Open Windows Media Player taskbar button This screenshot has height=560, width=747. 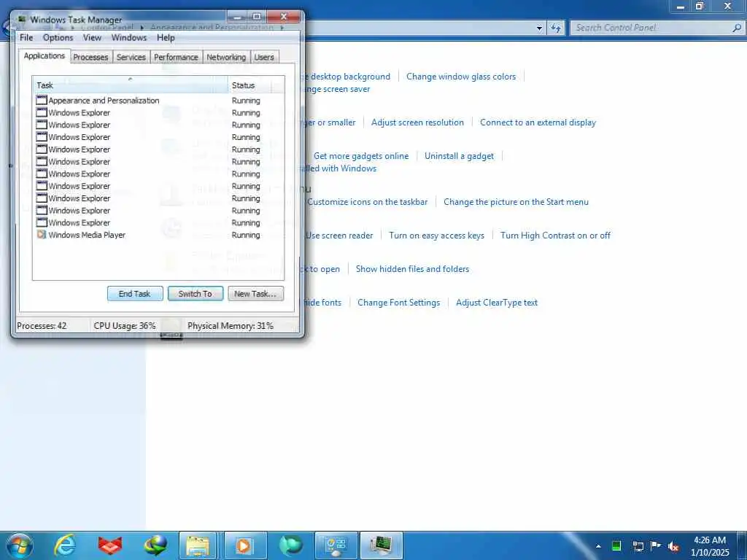(245, 545)
